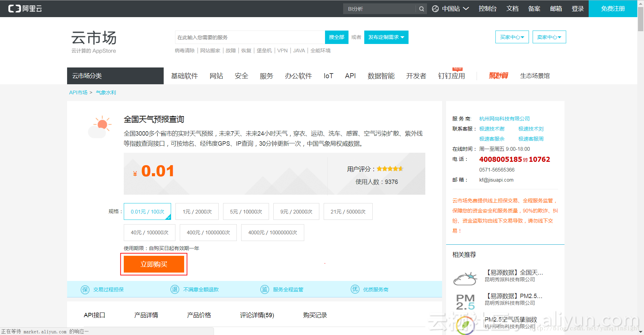Click the 监 supervision icon
The image size is (644, 335).
pos(265,289)
